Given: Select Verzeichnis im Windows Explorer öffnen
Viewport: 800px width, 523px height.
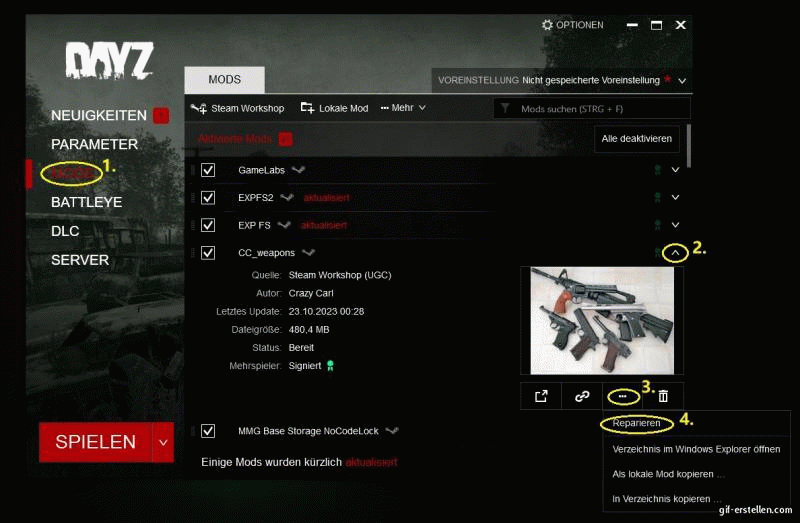Looking at the screenshot, I should pos(696,450).
